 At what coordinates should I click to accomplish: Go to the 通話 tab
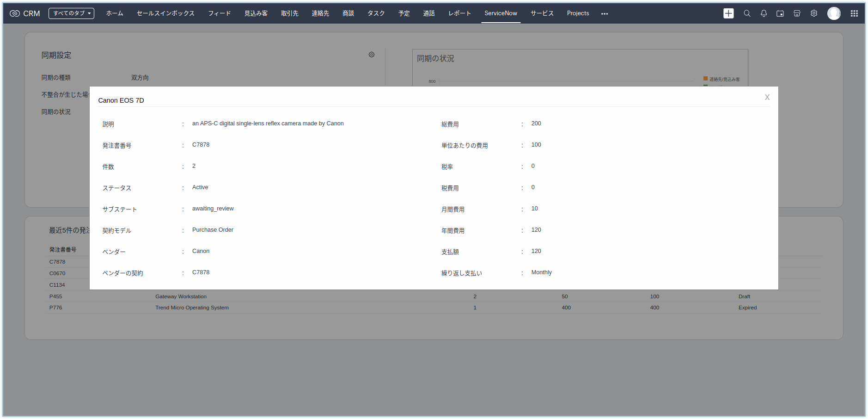point(429,13)
